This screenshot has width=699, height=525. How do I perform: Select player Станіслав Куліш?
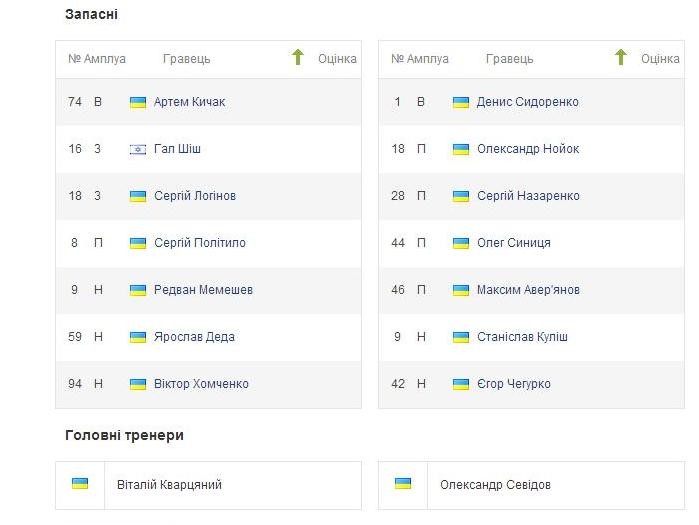(522, 336)
